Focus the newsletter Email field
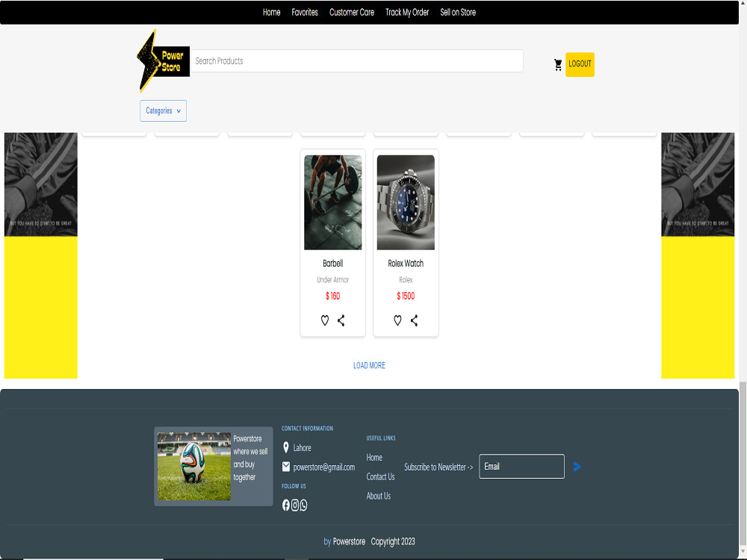The width and height of the screenshot is (747, 560). click(521, 466)
